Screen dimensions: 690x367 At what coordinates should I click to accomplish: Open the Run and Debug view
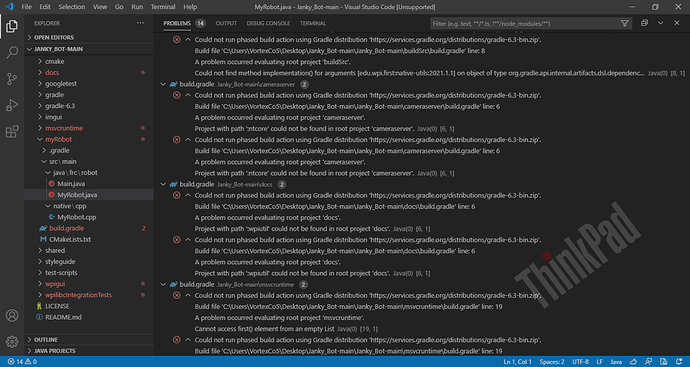[12, 106]
